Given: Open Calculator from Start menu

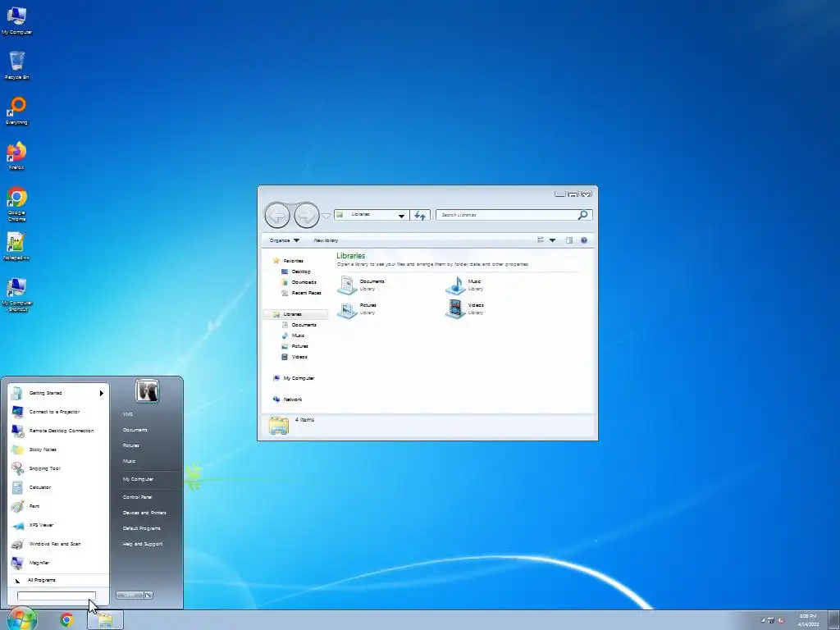Looking at the screenshot, I should coord(58,487).
